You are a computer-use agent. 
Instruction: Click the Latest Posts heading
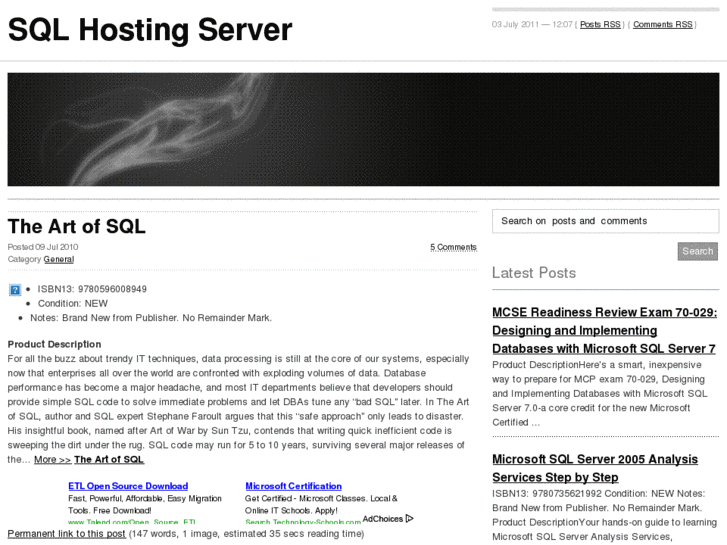coord(534,273)
